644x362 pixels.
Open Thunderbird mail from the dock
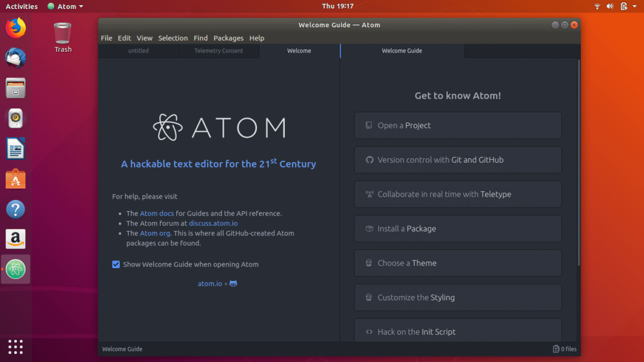[16, 58]
